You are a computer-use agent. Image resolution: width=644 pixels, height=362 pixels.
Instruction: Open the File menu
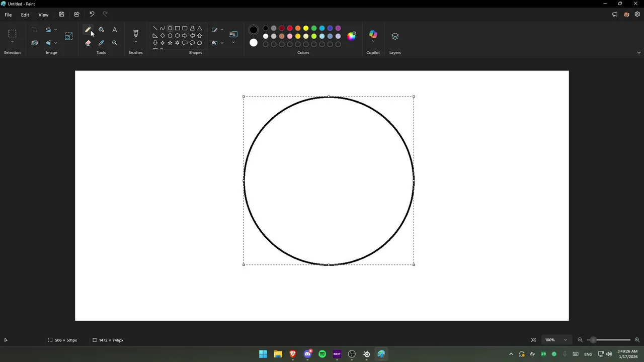click(x=8, y=15)
